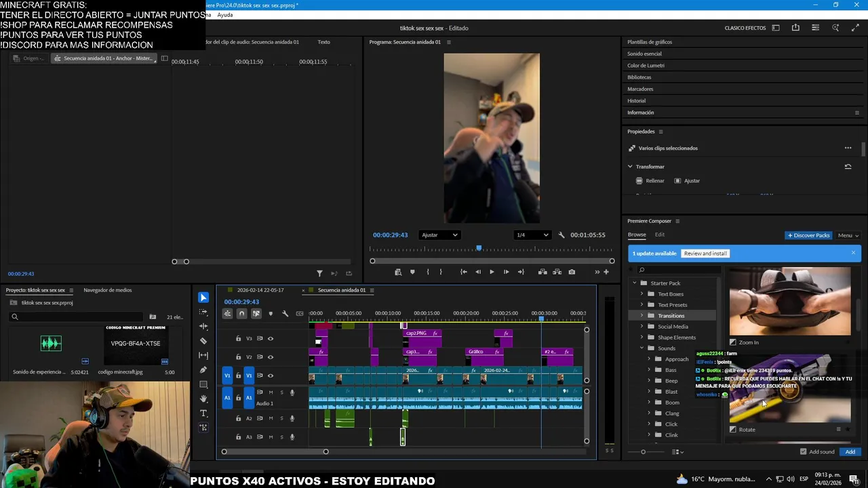Play the Program monitor sequence
868x488 pixels.
tap(492, 272)
